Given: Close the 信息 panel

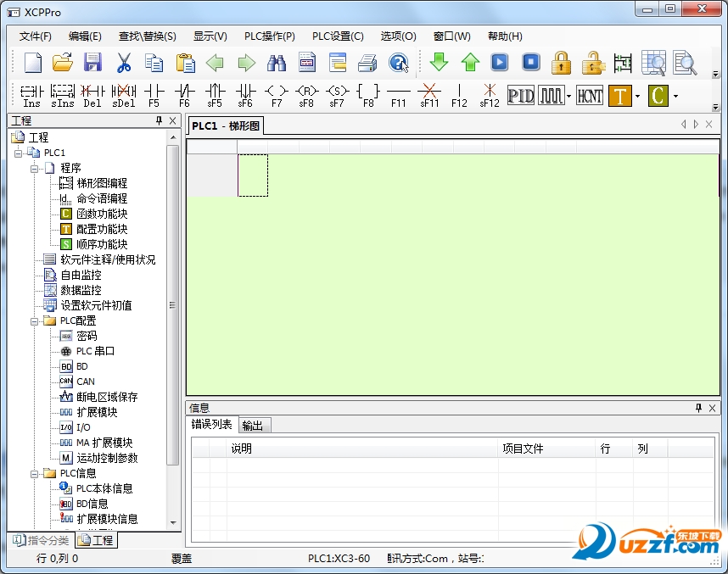Looking at the screenshot, I should point(712,408).
